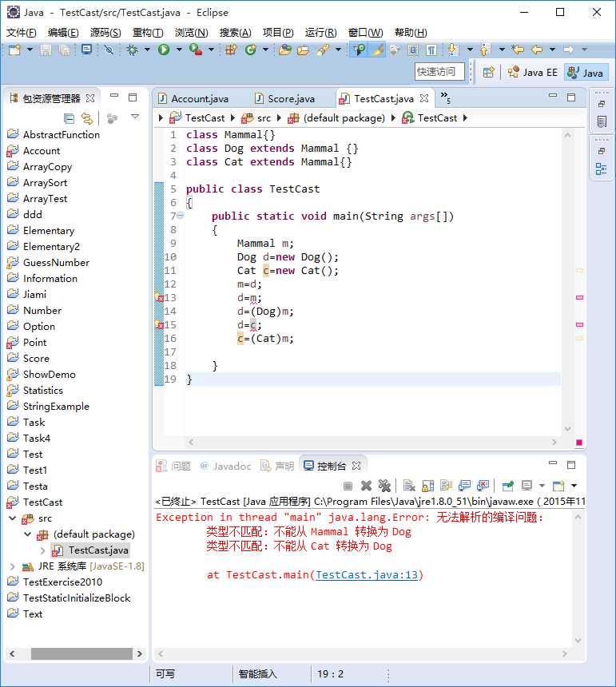Toggle Link with Editor in Package Explorer
This screenshot has width=616, height=687.
pyautogui.click(x=87, y=118)
